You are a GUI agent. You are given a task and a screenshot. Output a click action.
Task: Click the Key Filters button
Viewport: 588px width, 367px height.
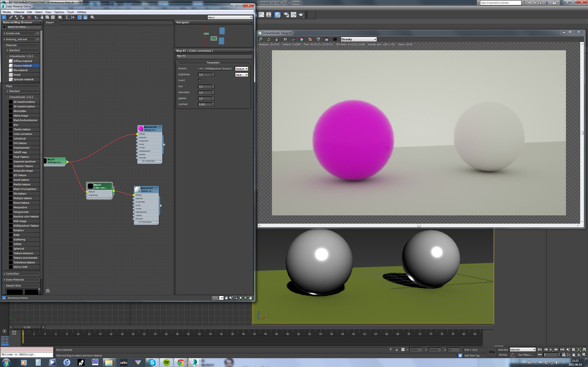pyautogui.click(x=525, y=355)
